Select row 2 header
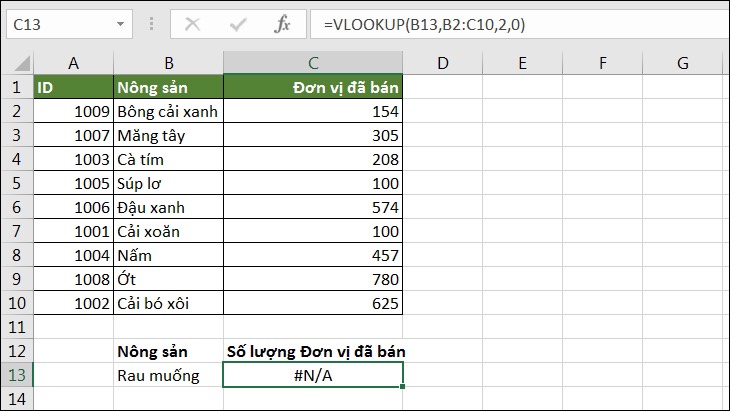 (17, 111)
